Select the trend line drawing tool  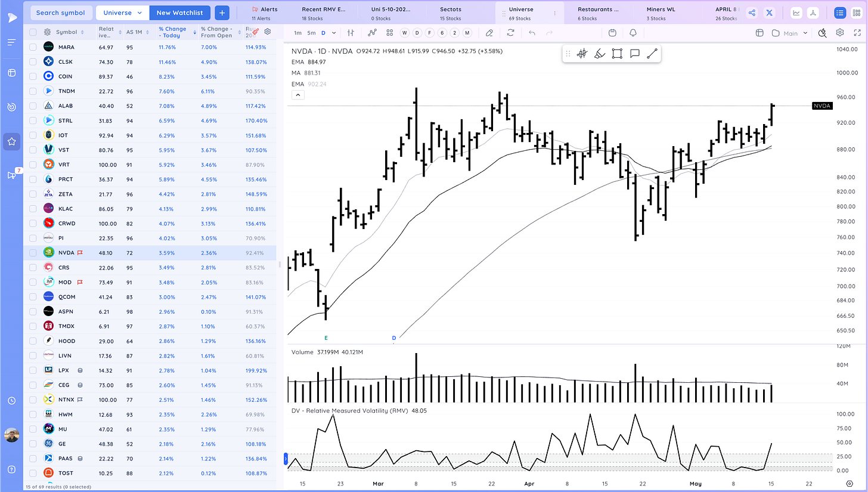652,54
